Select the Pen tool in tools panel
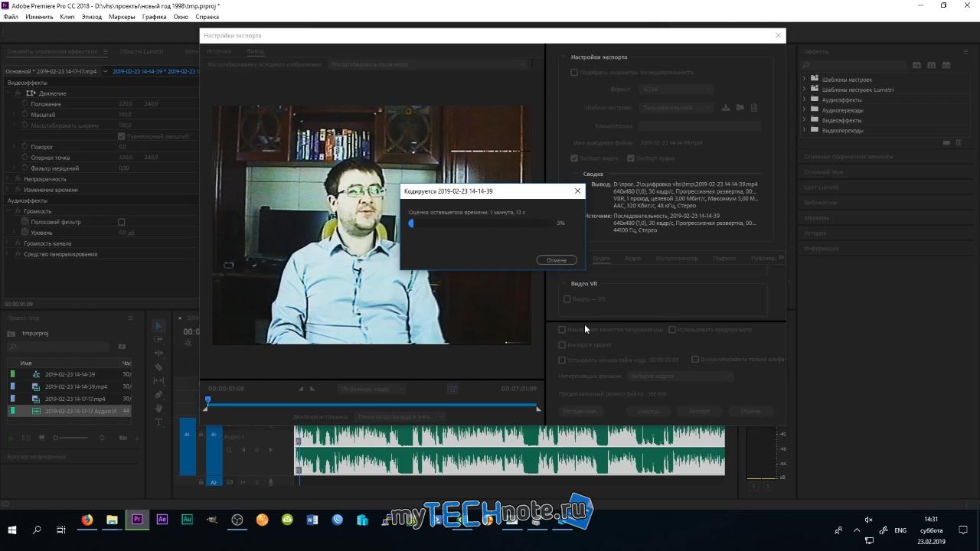 [x=158, y=395]
